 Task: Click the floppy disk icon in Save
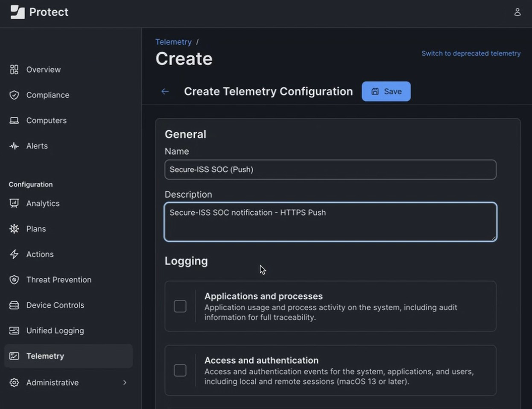pos(375,91)
